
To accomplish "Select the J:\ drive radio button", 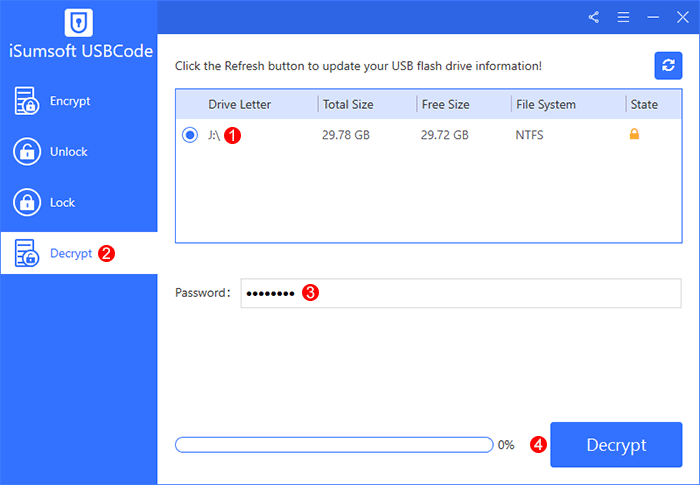I will pyautogui.click(x=190, y=134).
